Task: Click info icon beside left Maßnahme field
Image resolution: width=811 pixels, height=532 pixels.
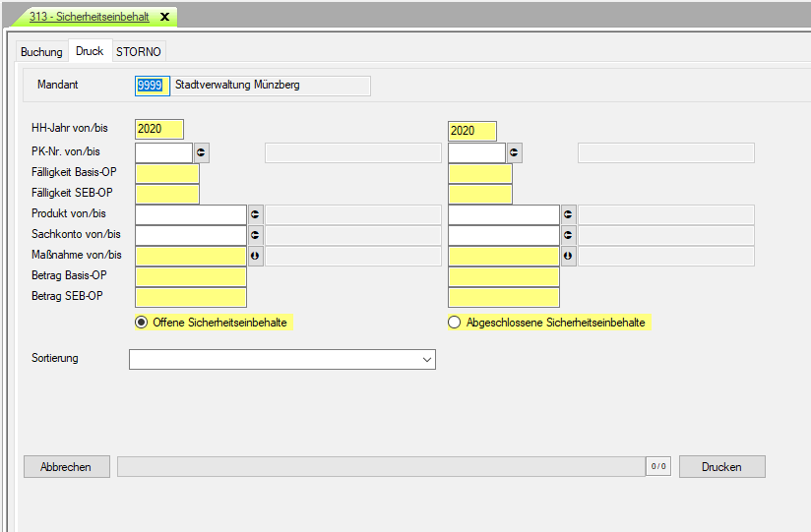Action: [256, 256]
